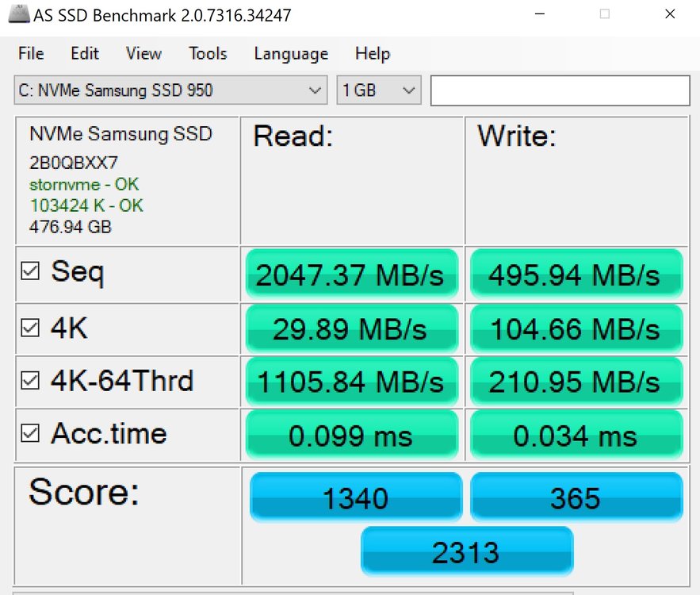Screen dimensions: 700x595
Task: Click the empty text field beside size selector
Action: tap(560, 90)
